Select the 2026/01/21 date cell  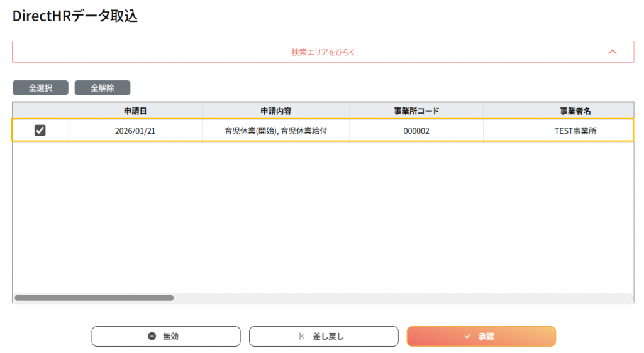[135, 131]
